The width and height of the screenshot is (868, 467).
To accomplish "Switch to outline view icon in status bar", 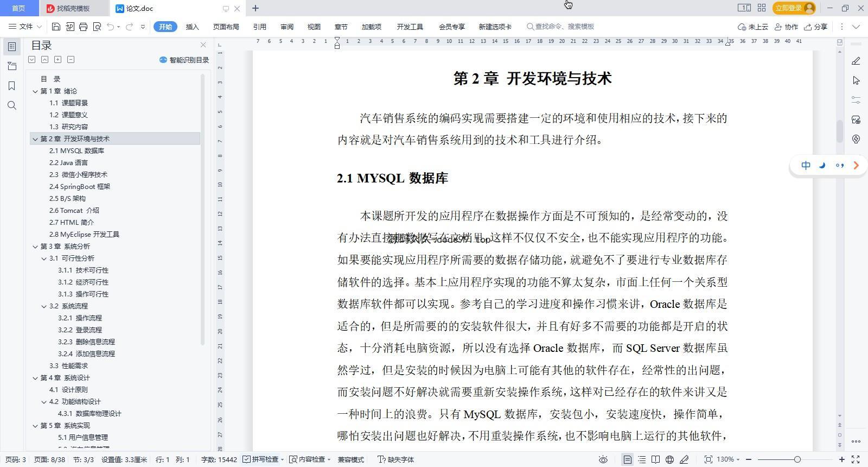I will (x=642, y=459).
